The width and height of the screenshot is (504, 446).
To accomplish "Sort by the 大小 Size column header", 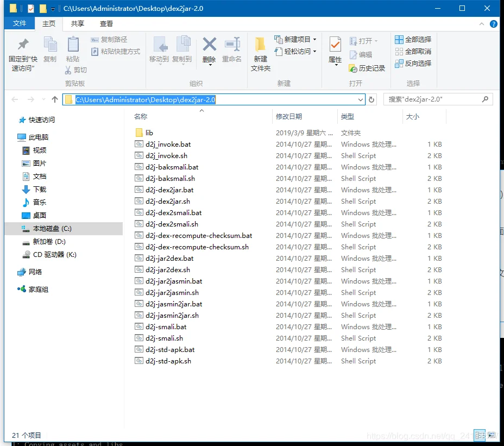I will [x=412, y=117].
